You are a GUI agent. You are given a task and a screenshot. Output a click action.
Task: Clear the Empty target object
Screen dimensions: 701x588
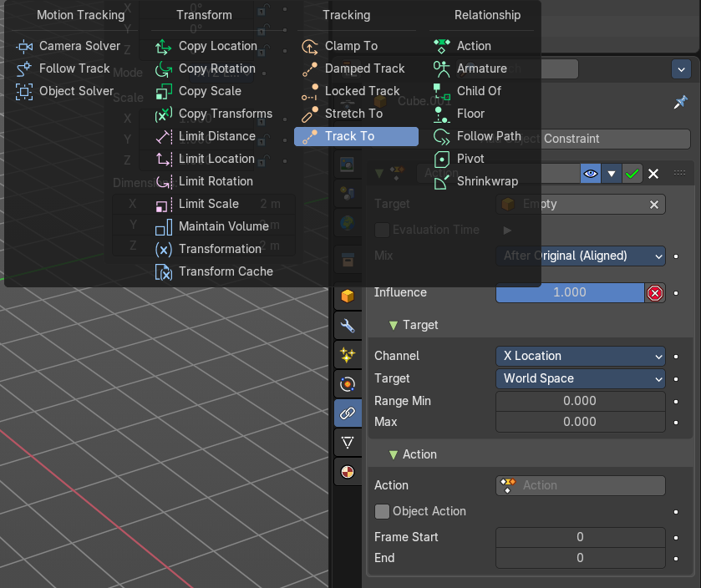pos(654,205)
